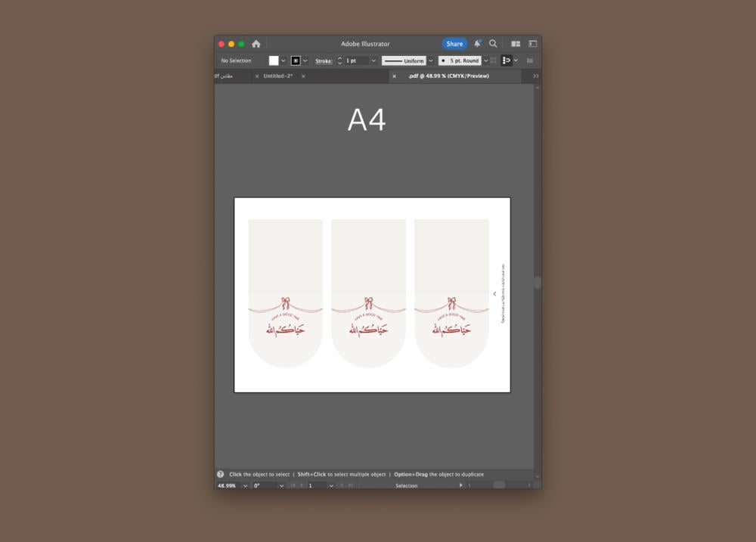This screenshot has height=542, width=756.
Task: Open the control bar list menu icon
Action: tap(530, 60)
